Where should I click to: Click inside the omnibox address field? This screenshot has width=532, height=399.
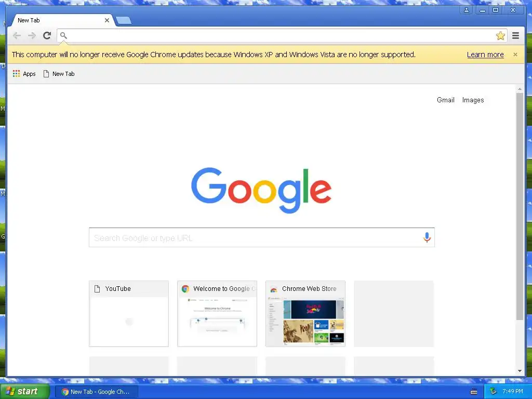pos(282,35)
